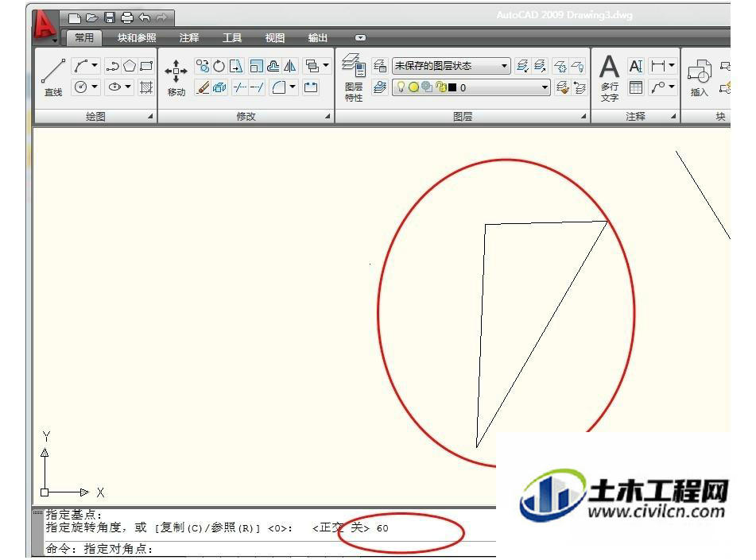Image resolution: width=756 pixels, height=560 pixels.
Task: Click the 插入 (Insert block) icon
Action: tap(699, 77)
